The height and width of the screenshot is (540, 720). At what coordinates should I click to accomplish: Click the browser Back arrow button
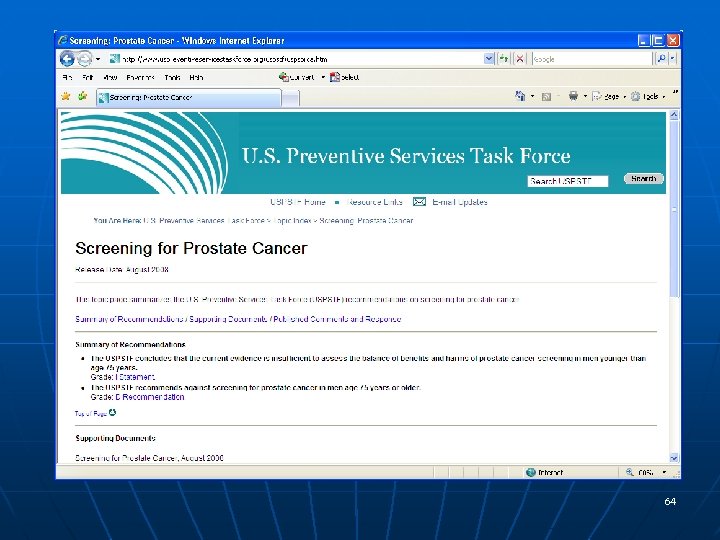tap(68, 59)
